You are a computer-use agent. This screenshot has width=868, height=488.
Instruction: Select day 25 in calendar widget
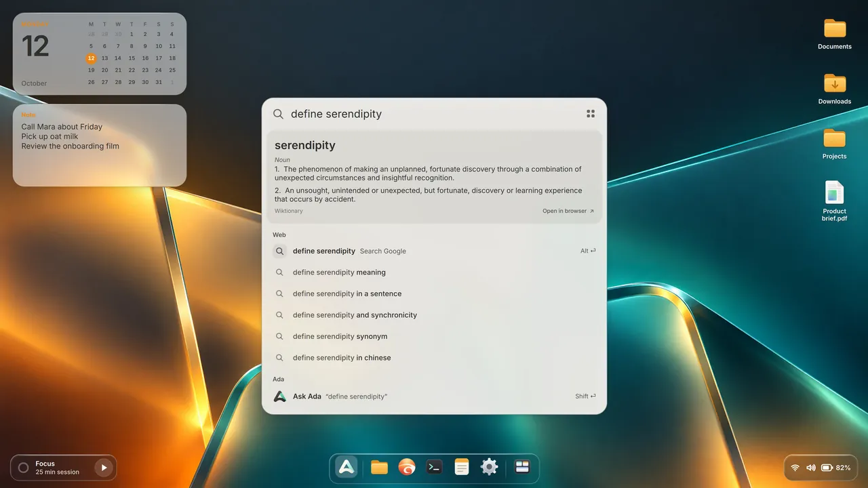172,70
